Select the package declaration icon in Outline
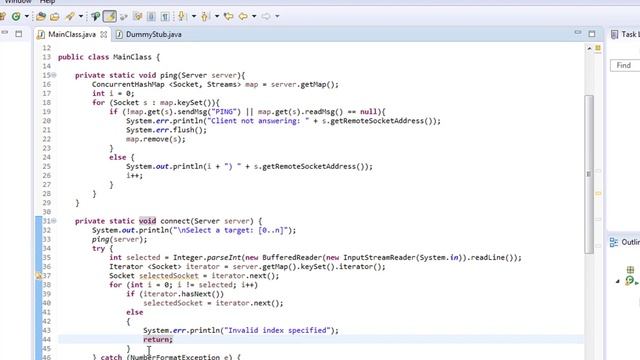The height and width of the screenshot is (360, 640). 630,269
